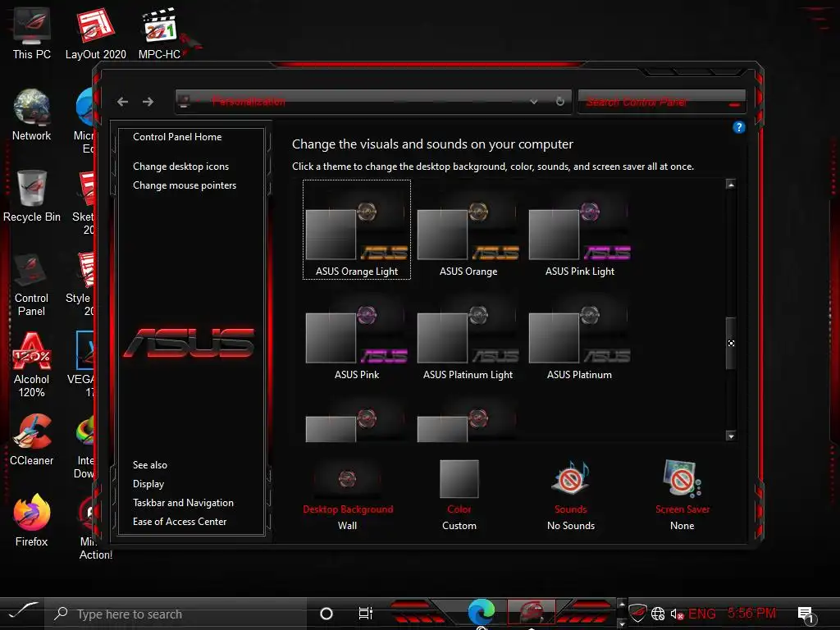
Task: Open Cortana circle on the taskbar
Action: tap(326, 614)
